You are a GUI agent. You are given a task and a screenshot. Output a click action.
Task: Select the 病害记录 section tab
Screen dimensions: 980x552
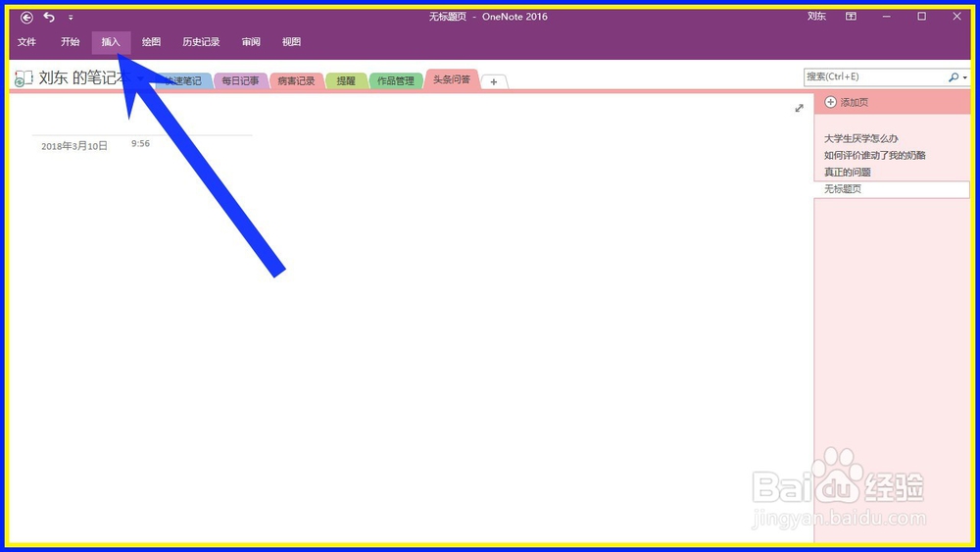click(x=296, y=80)
